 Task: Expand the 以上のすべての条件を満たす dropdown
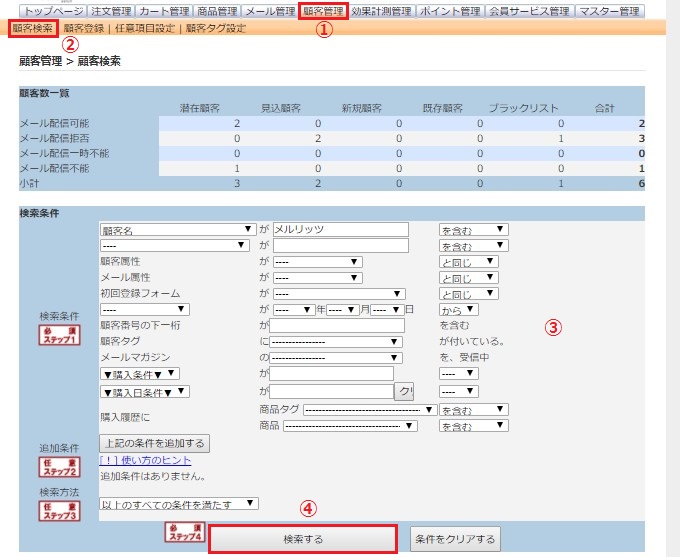178,505
